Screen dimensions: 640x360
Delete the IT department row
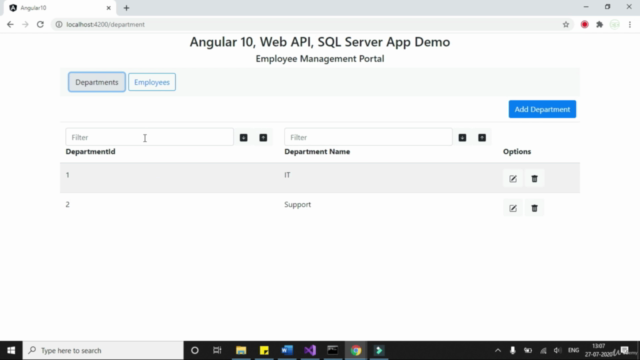534,179
